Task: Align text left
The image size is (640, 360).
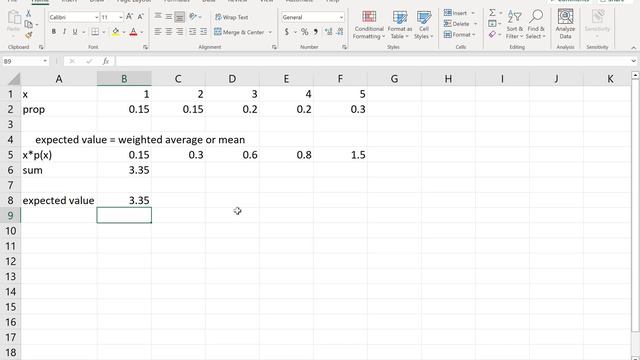Action: 158,32
